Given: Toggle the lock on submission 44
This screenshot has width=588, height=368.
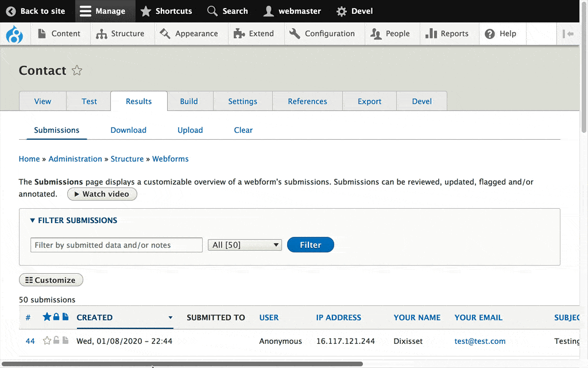Looking at the screenshot, I should coord(56,340).
